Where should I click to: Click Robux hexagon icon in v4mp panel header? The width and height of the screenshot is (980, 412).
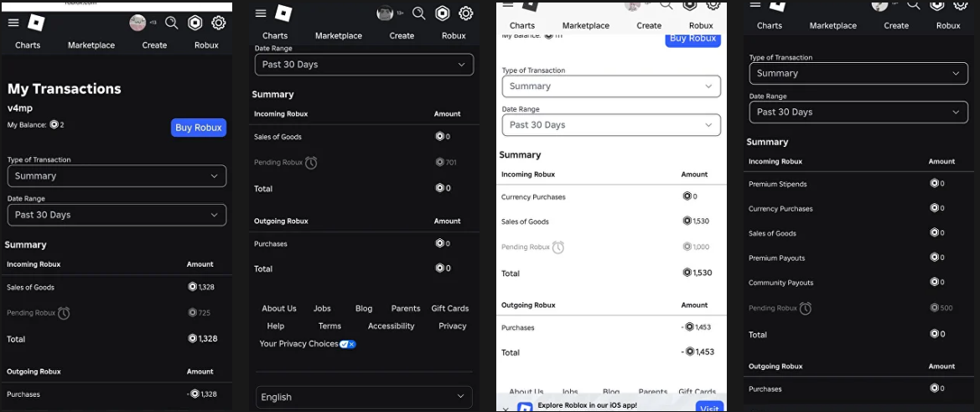click(x=195, y=23)
